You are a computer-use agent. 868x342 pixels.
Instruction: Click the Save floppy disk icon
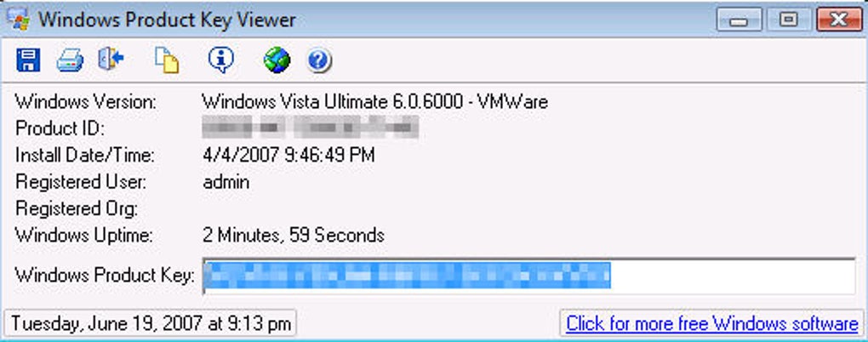click(x=28, y=60)
